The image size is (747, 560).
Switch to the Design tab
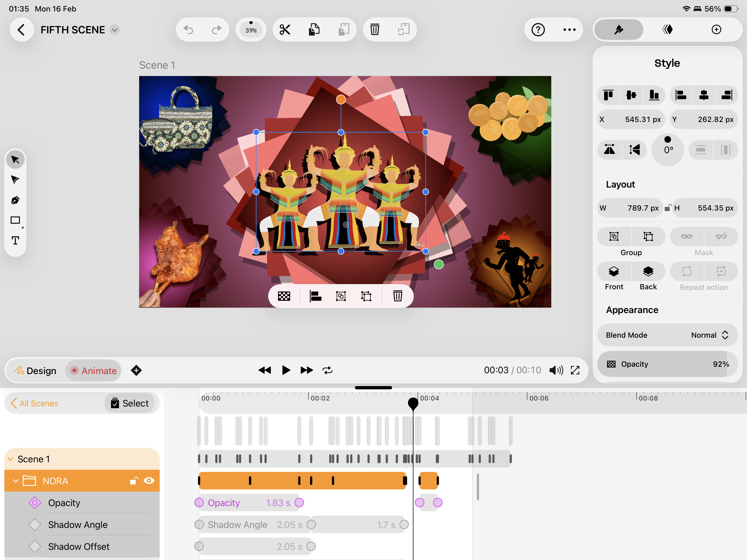pos(36,371)
